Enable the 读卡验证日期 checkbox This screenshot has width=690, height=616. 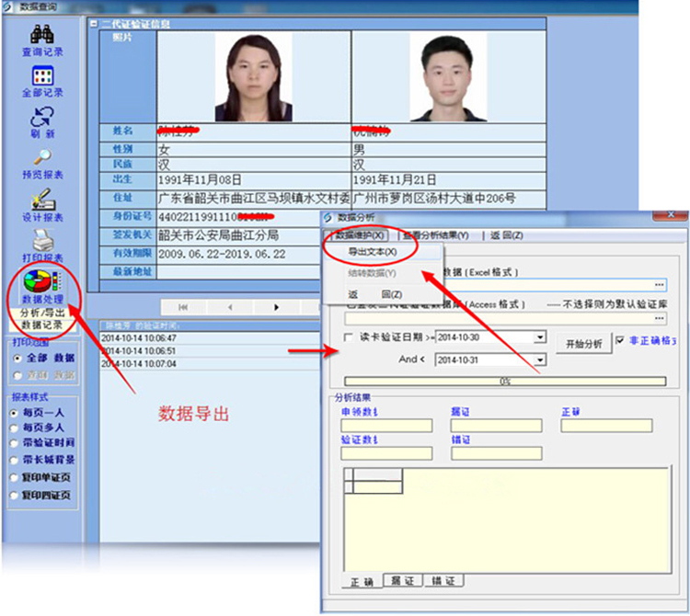[349, 337]
